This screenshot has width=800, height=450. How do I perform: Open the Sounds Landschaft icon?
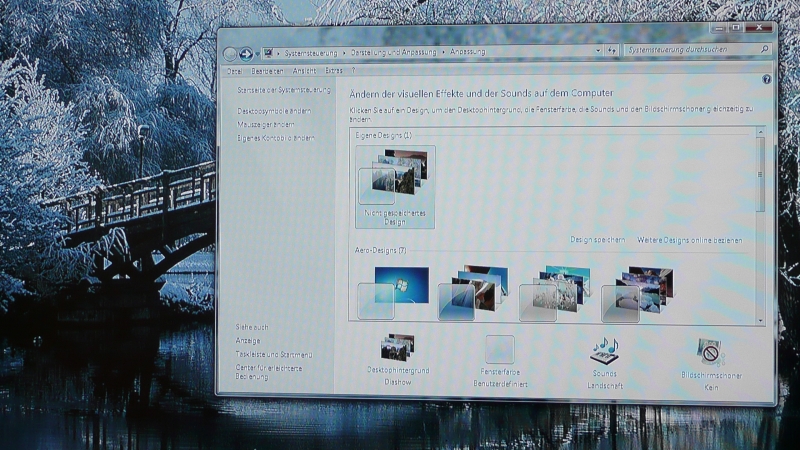tap(605, 350)
